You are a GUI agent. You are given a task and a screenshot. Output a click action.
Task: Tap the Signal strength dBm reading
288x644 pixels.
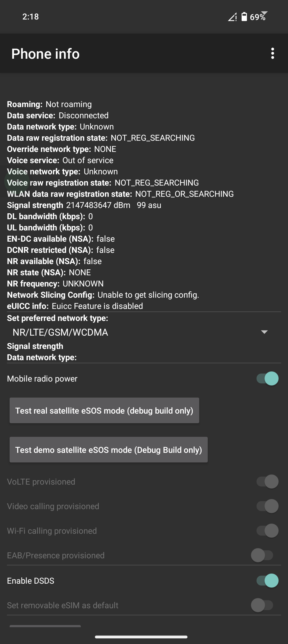pyautogui.click(x=98, y=205)
